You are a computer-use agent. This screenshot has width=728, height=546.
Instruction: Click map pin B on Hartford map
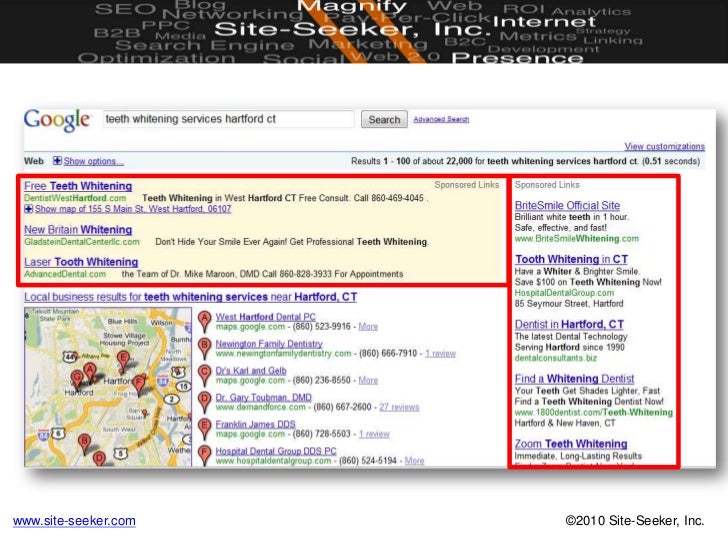(x=84, y=443)
